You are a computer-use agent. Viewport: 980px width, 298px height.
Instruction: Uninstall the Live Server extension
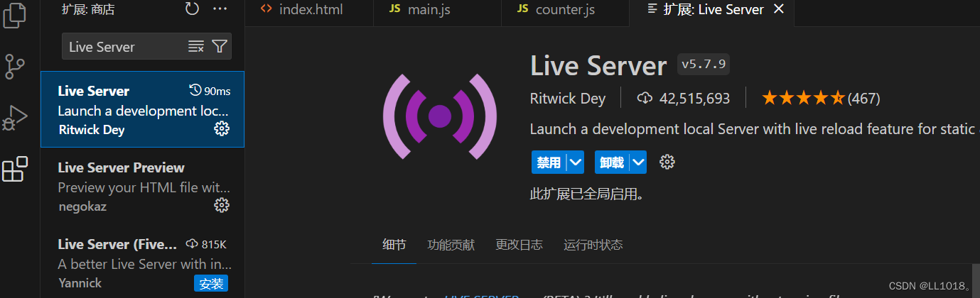coord(612,162)
